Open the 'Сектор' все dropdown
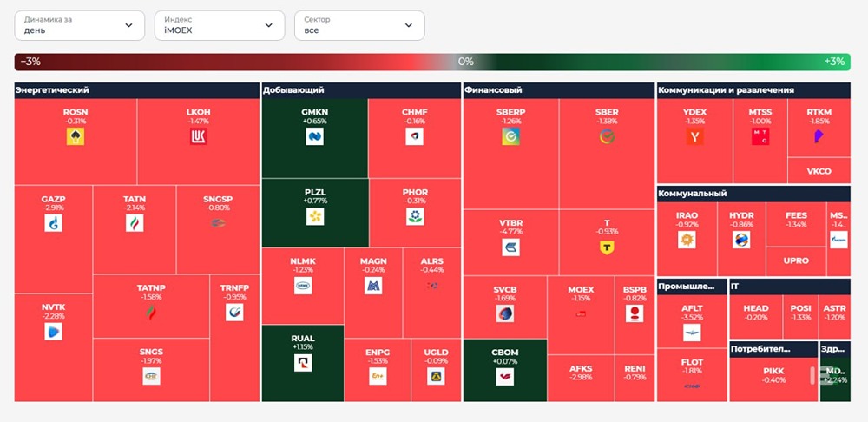This screenshot has height=422, width=868. 359,25
